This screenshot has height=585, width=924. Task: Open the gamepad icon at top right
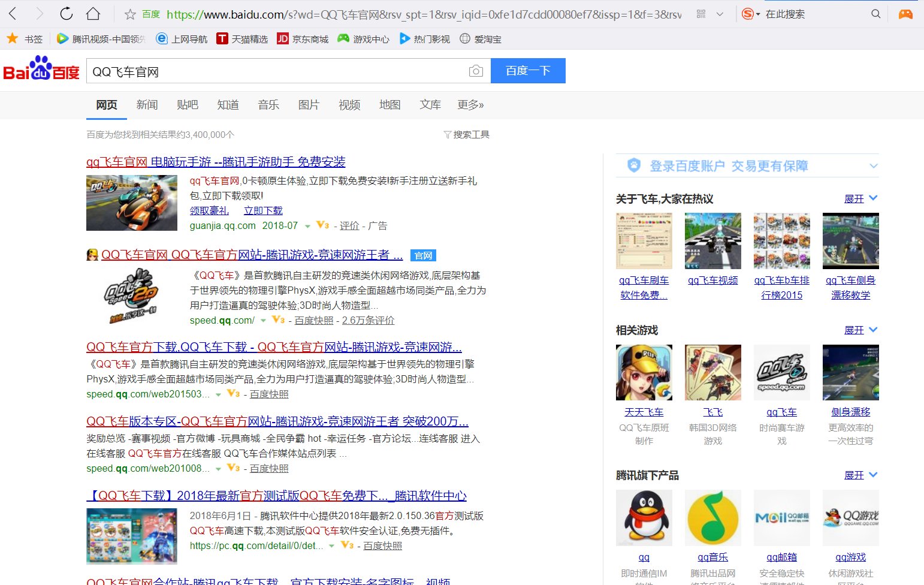pyautogui.click(x=906, y=13)
